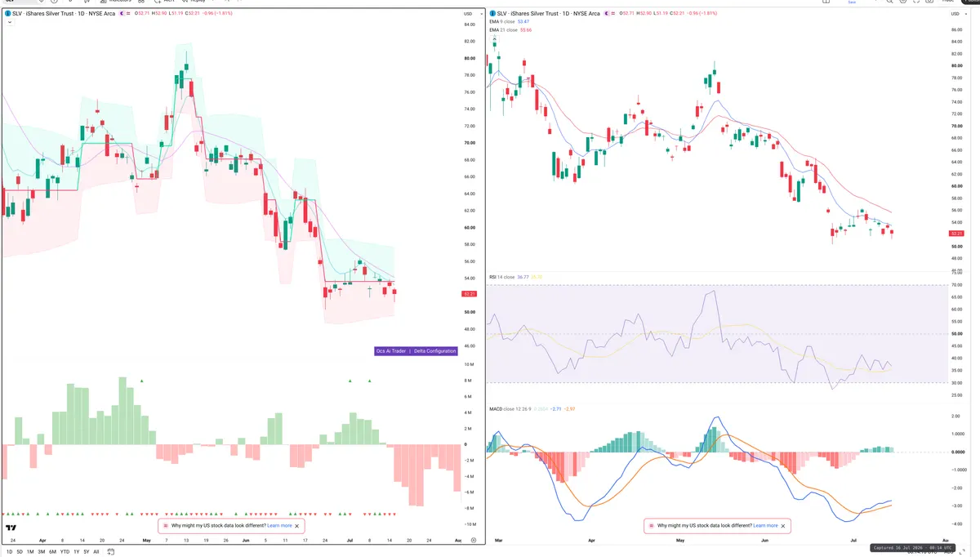This screenshot has height=557, width=980.
Task: Click the moon session icon in left chart
Action: 123,14
